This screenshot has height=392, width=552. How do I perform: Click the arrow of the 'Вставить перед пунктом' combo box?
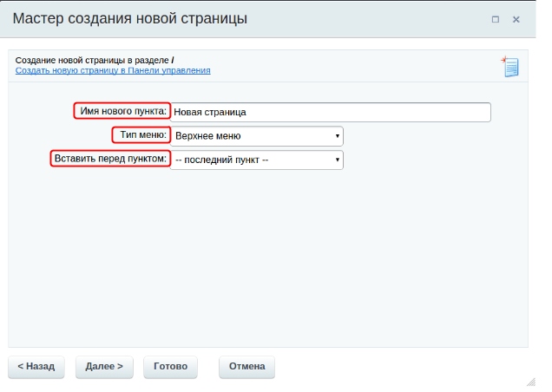(x=337, y=160)
